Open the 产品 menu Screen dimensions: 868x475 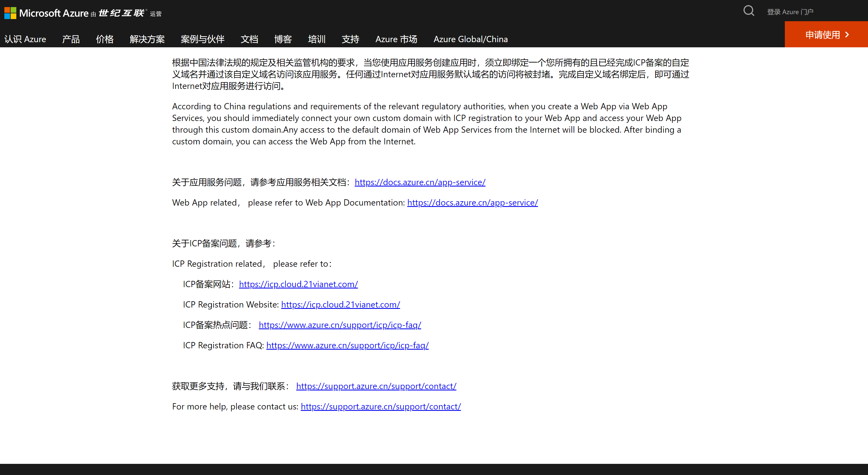coord(71,39)
